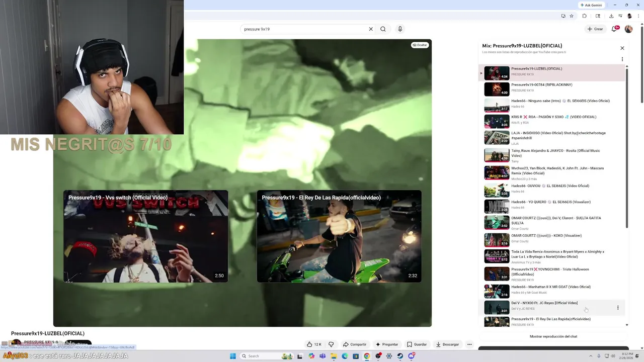Click the magnifier search button
The width and height of the screenshot is (644, 362).
[x=383, y=29]
